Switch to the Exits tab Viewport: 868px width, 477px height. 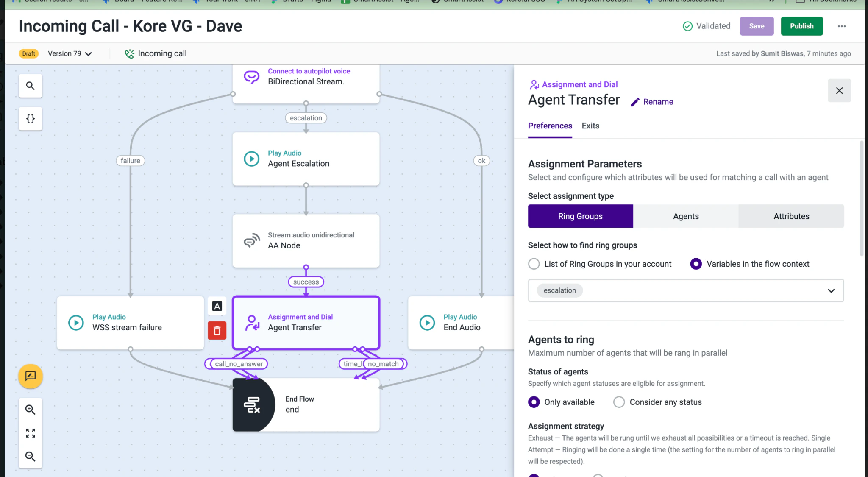coord(590,126)
